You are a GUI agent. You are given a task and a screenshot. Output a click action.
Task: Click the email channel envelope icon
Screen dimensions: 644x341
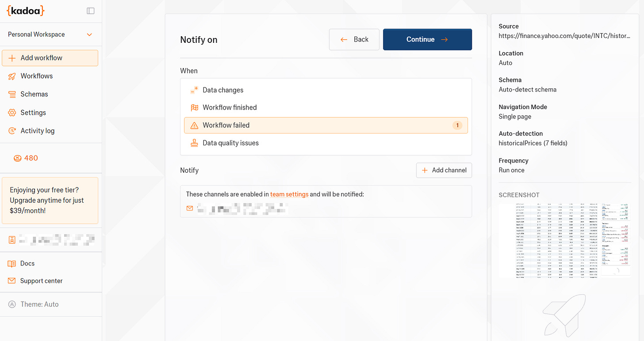coord(189,208)
